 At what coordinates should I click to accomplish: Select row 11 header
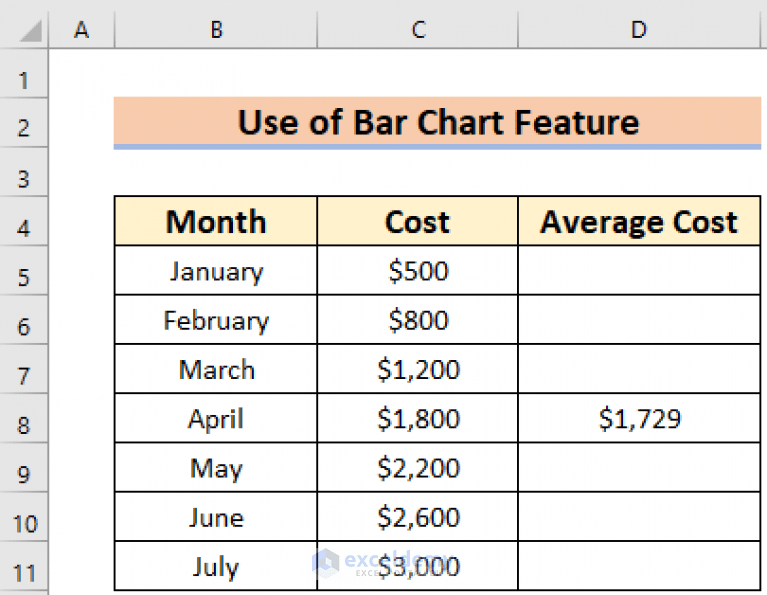coord(24,572)
